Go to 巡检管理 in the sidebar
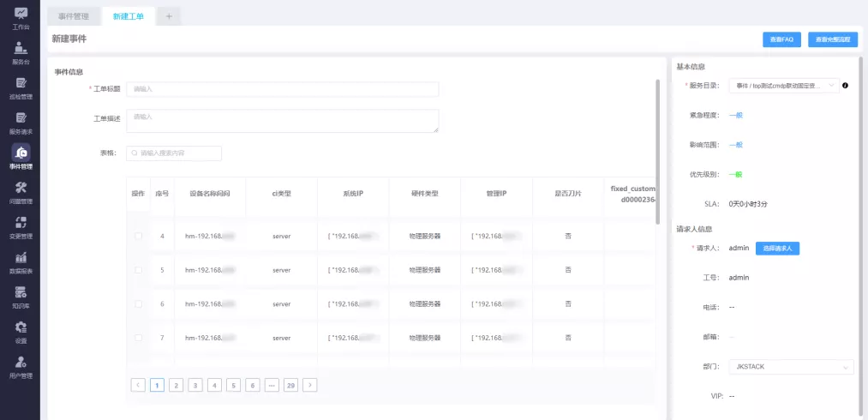This screenshot has width=868, height=420. (21, 84)
